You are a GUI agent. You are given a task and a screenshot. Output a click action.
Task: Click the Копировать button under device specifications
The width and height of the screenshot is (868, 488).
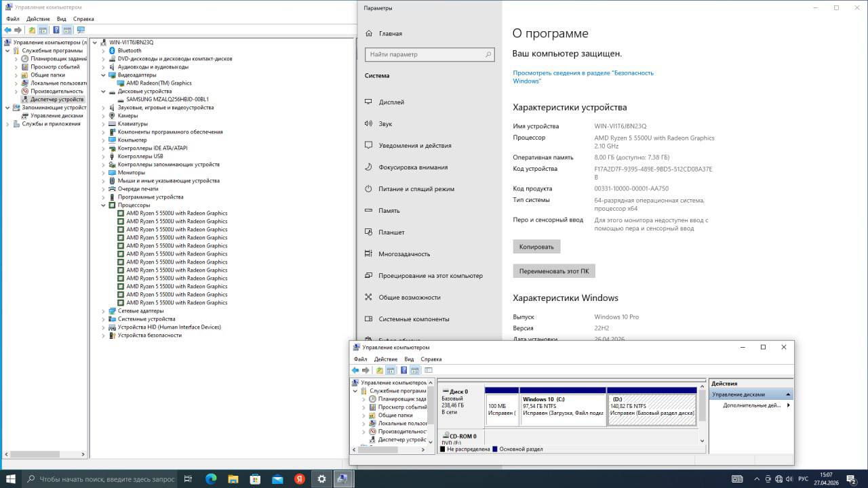pyautogui.click(x=536, y=247)
